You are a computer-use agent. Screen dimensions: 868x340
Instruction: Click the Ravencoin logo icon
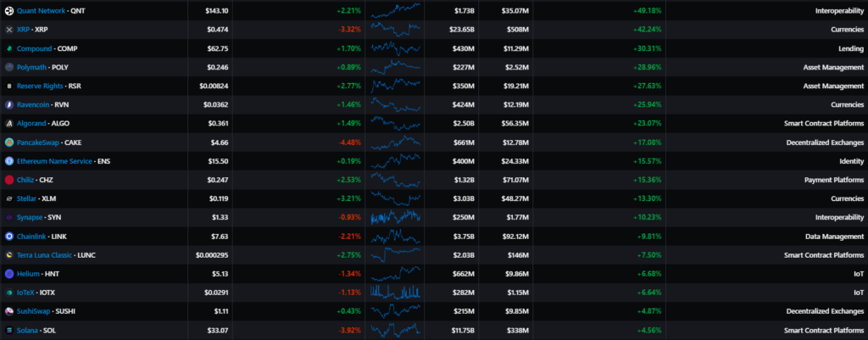click(x=8, y=104)
